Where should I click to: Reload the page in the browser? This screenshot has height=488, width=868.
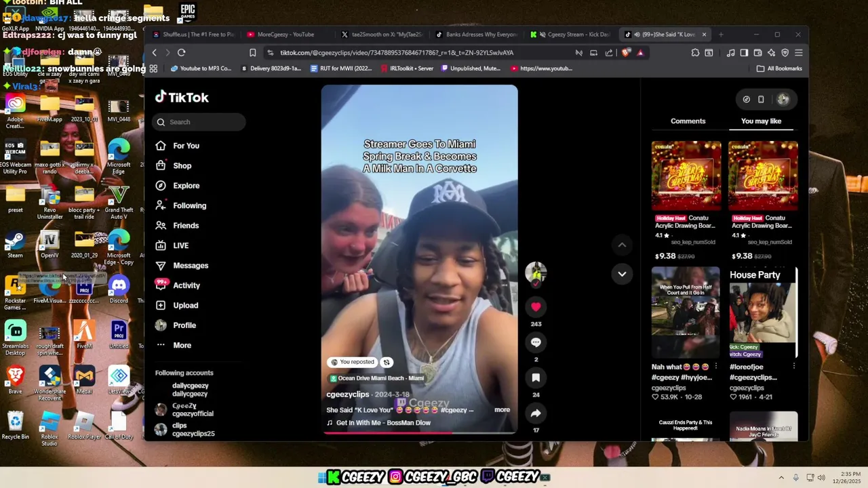click(x=182, y=53)
